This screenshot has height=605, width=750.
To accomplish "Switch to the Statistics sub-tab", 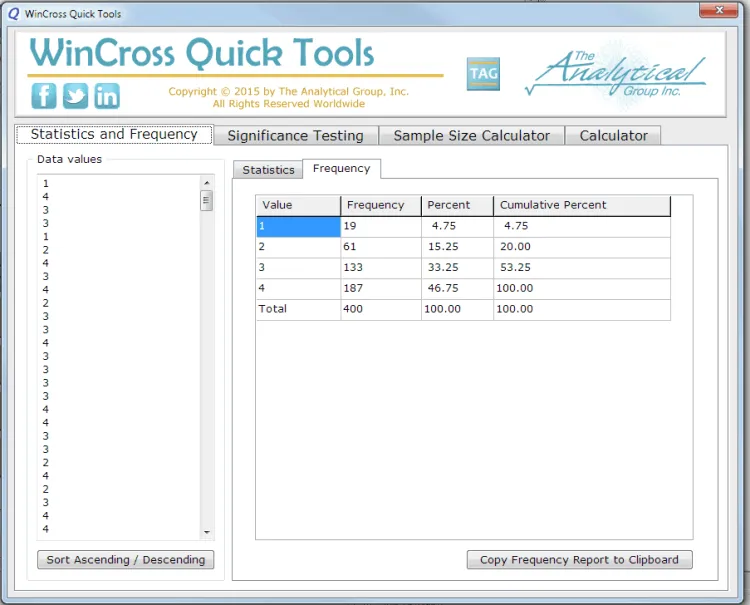I will click(x=268, y=170).
